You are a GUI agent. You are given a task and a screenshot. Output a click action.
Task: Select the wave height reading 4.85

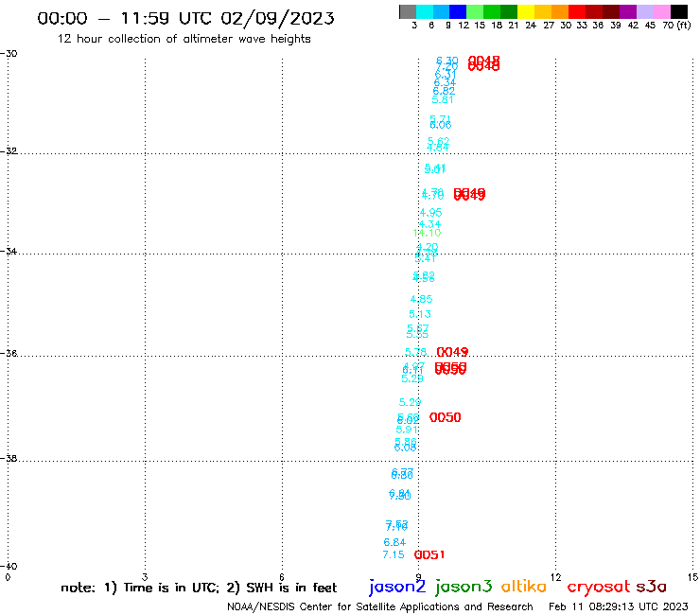(422, 299)
